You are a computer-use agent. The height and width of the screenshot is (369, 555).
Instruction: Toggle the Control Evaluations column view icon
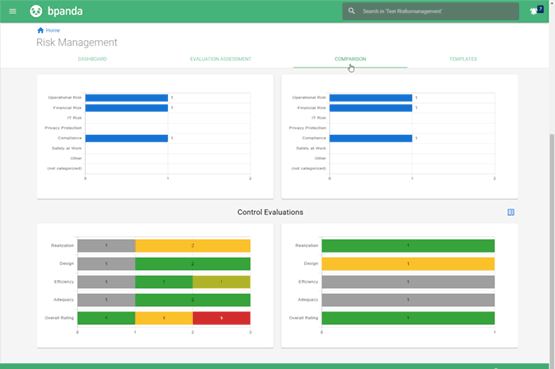click(x=511, y=212)
